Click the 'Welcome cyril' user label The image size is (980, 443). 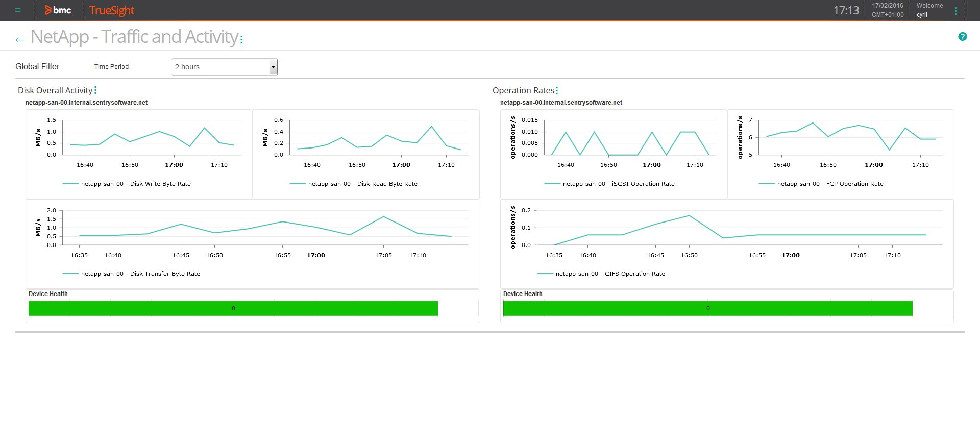(x=929, y=10)
